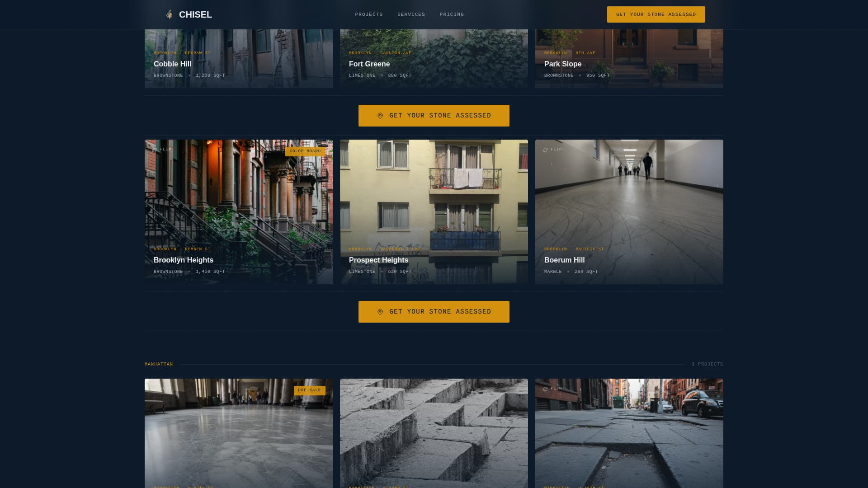This screenshot has width=868, height=488.
Task: Select the flip refresh icon on Brooklyn Heights card
Action: point(156,149)
